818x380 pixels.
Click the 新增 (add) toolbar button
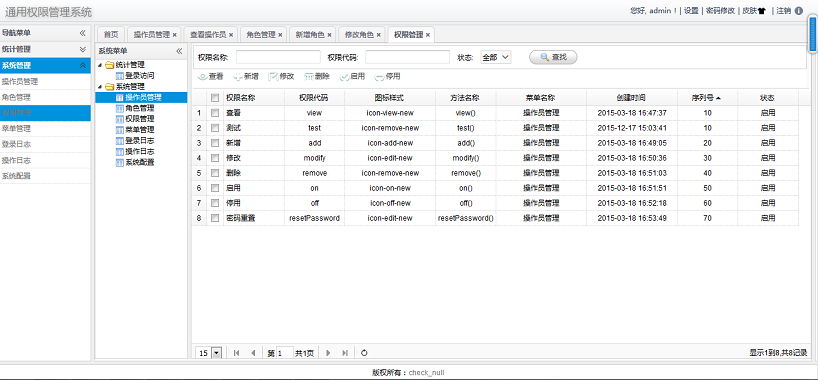click(246, 77)
